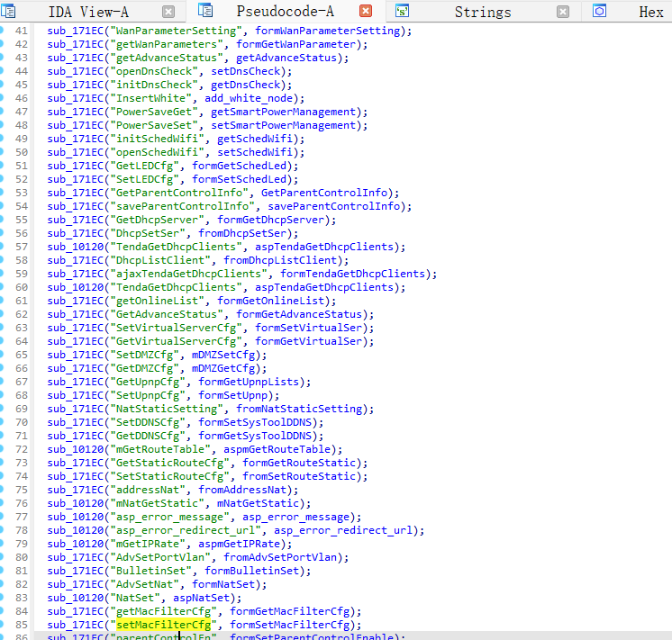Click formBulletinSet function

point(251,571)
